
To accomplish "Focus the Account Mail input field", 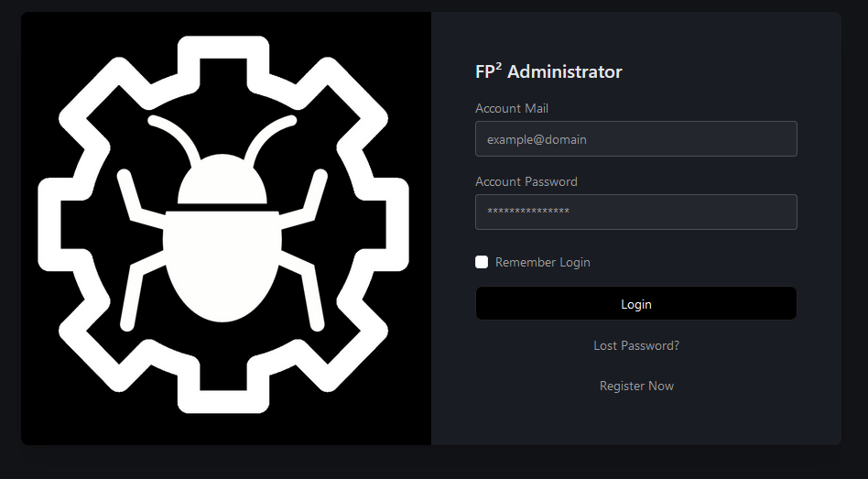I will tap(635, 139).
